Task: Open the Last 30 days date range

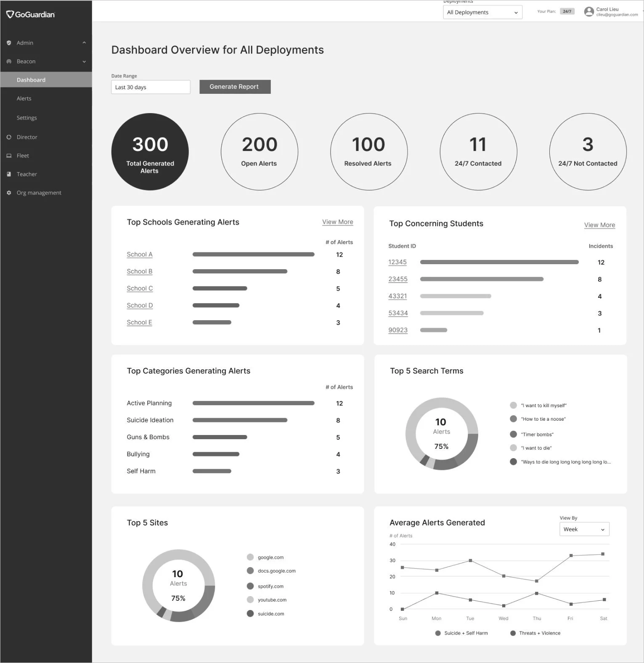Action: tap(151, 87)
